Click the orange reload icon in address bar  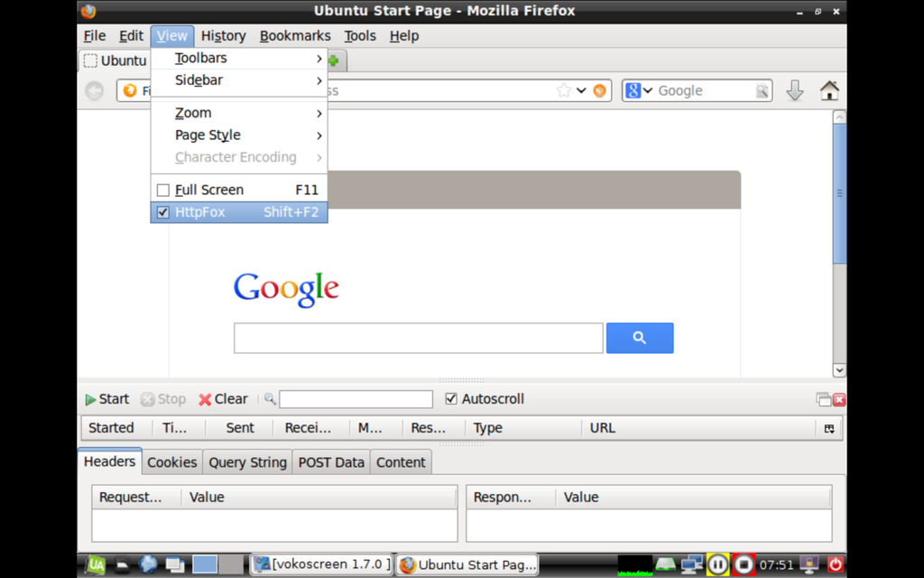[x=599, y=91]
